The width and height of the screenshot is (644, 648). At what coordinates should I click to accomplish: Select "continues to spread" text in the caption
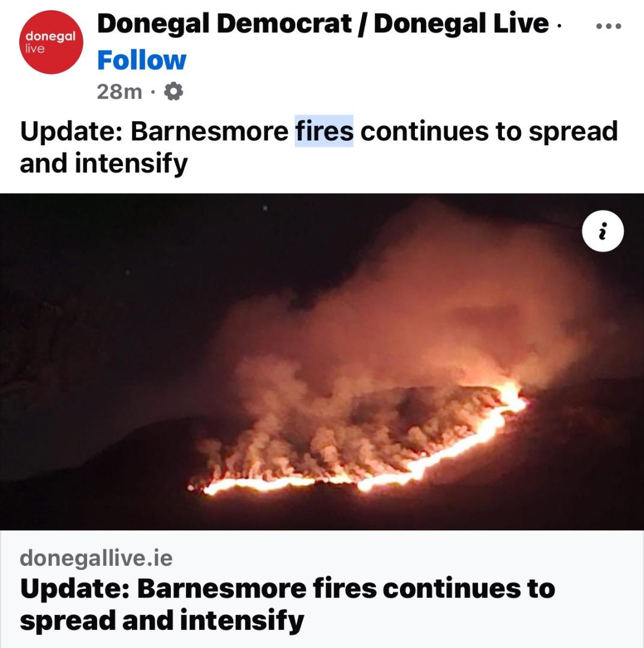489,131
